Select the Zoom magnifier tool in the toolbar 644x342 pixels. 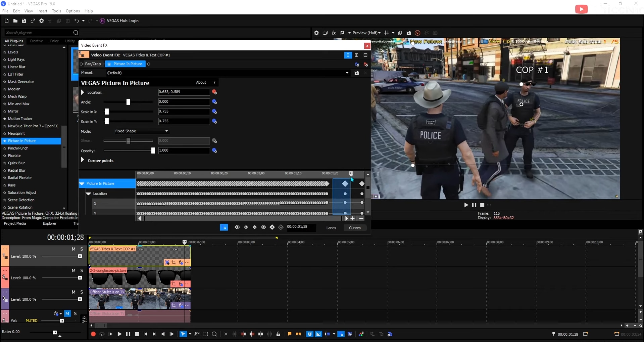(214, 334)
